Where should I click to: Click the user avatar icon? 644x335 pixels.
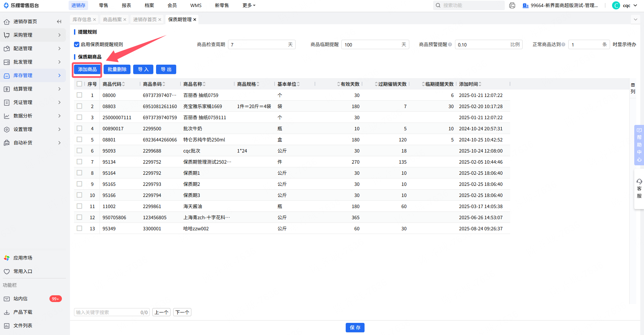click(616, 5)
